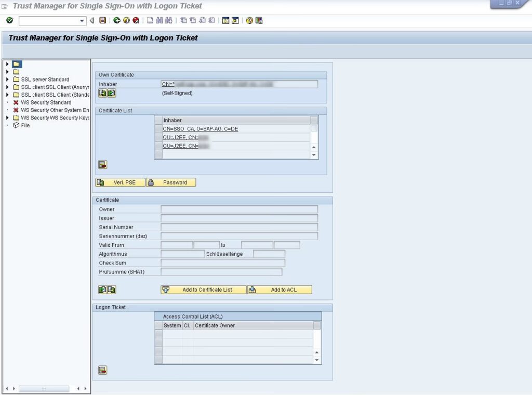Click the Certificate List scrollbar down arrow
Image resolution: width=532 pixels, height=395 pixels.
[313, 154]
